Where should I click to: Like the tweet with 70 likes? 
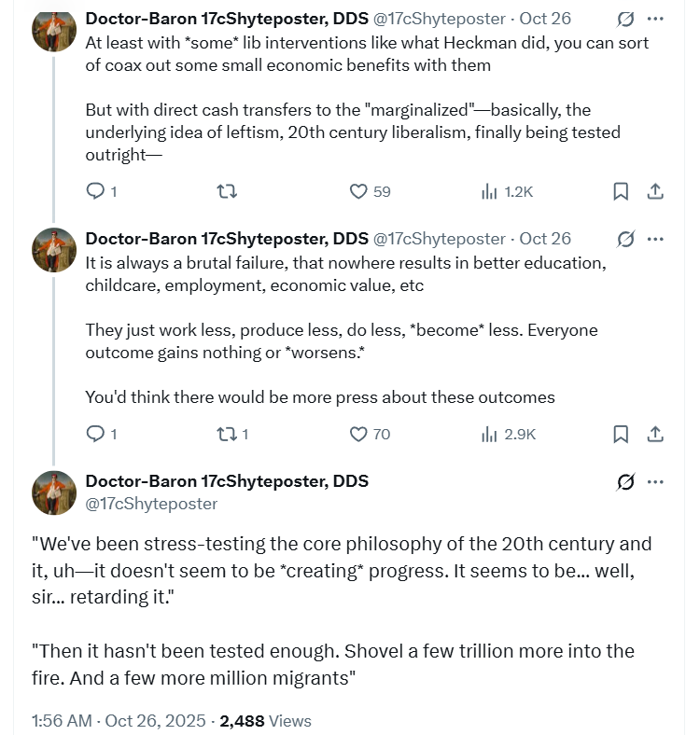(x=358, y=434)
